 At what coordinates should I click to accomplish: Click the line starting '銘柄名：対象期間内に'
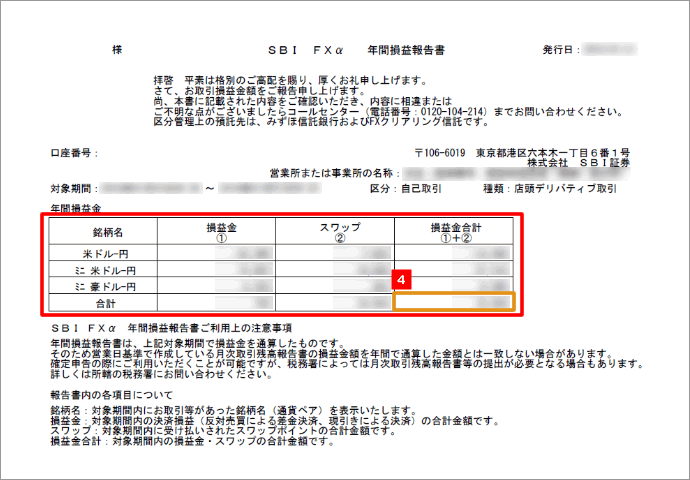tap(233, 410)
